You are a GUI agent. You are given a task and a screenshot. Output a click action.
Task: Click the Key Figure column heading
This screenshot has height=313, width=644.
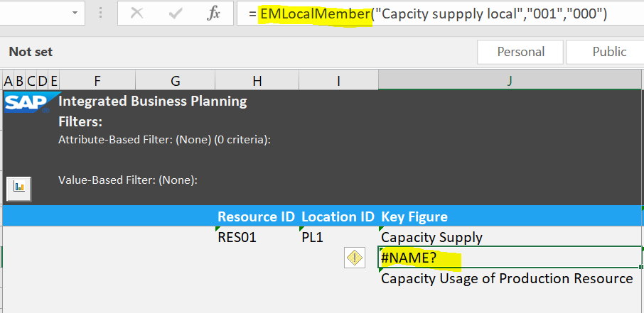[414, 216]
